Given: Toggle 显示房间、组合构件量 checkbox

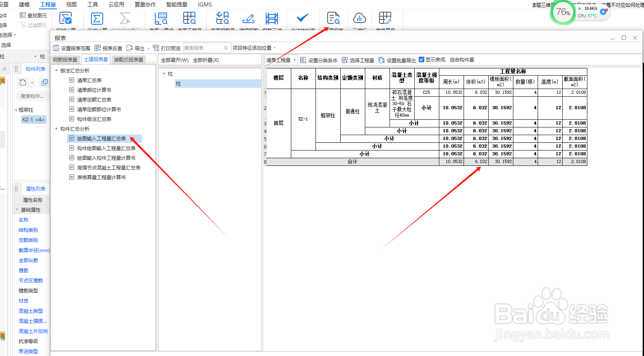Looking at the screenshot, I should point(422,59).
